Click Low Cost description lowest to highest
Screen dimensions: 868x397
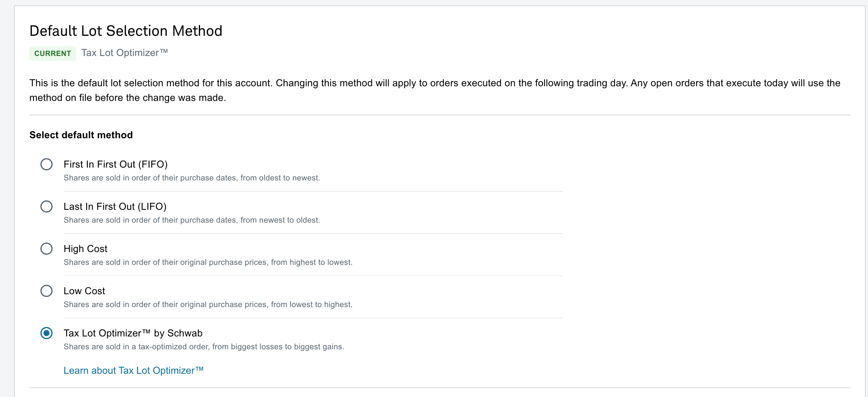point(208,304)
